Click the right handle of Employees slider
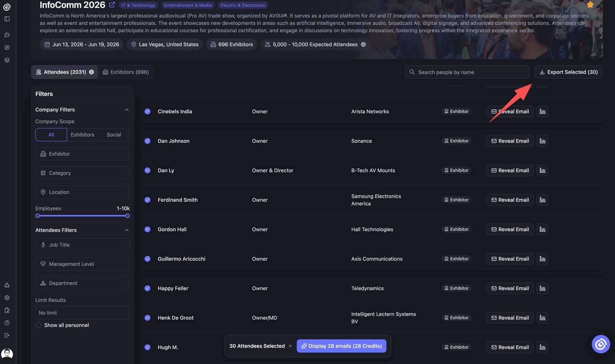615x364 pixels. (128, 216)
